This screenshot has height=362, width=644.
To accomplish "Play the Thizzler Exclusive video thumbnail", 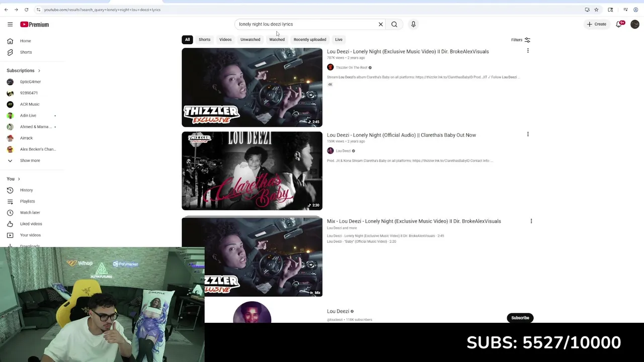I will (252, 87).
